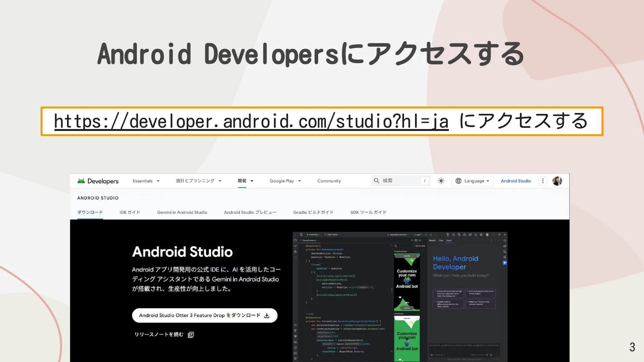Open the three-dot overflow menu
Image resolution: width=644 pixels, height=362 pixels.
point(543,181)
